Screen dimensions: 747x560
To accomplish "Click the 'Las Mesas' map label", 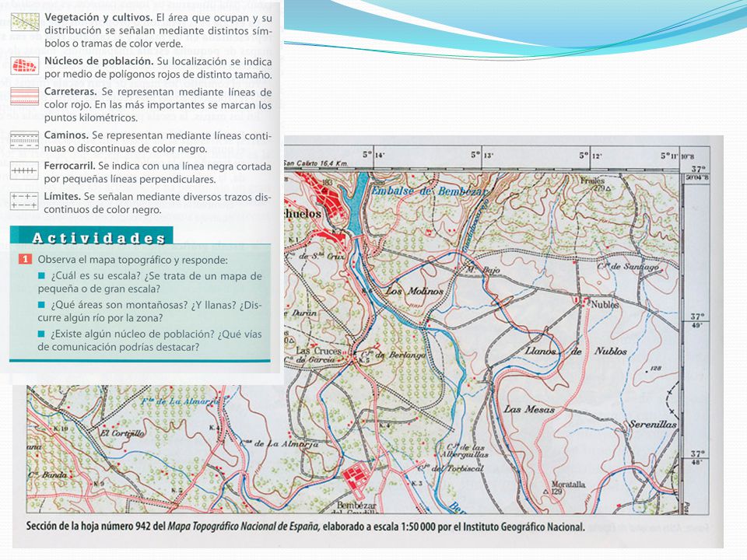I will pos(529,409).
